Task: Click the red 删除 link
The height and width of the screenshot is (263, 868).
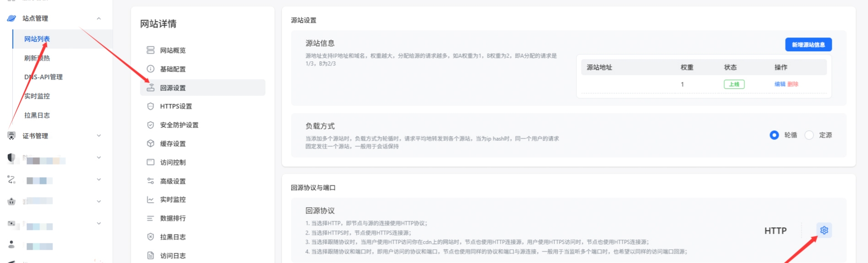Action: point(793,84)
